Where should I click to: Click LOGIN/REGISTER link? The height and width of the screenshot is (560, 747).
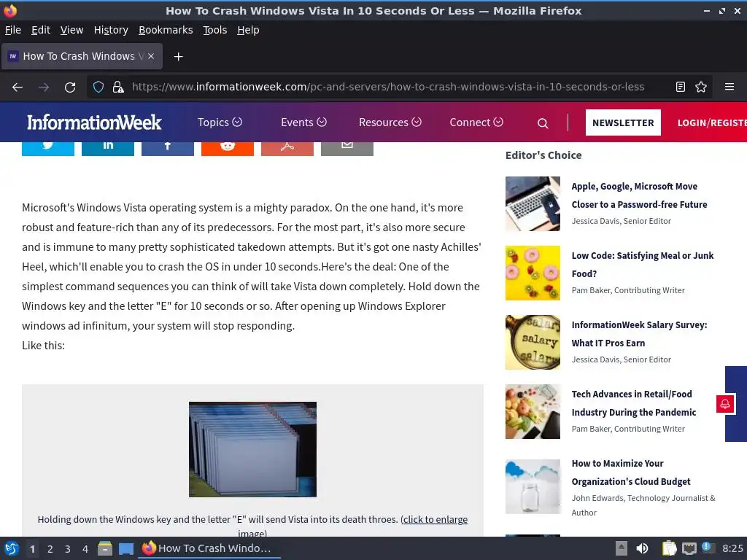712,122
